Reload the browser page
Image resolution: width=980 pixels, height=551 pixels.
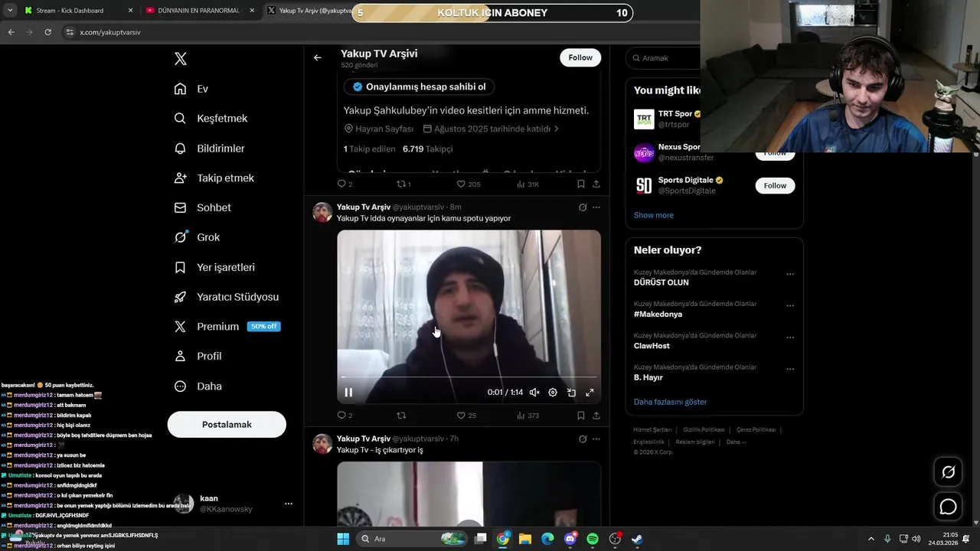tap(47, 32)
